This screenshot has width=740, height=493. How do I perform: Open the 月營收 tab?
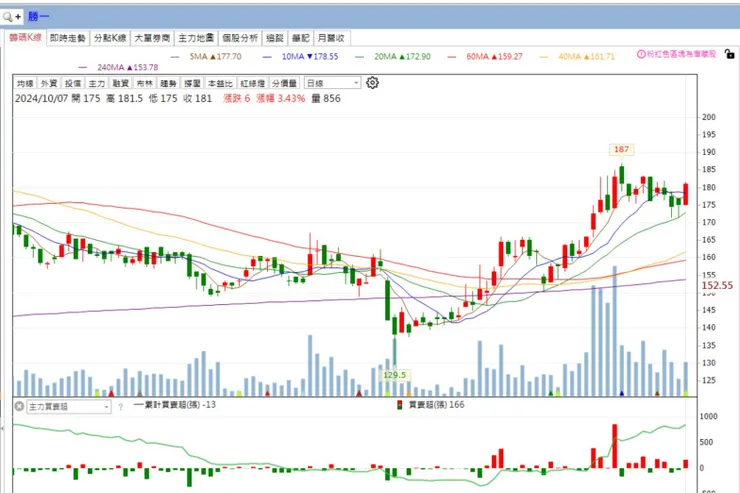331,38
